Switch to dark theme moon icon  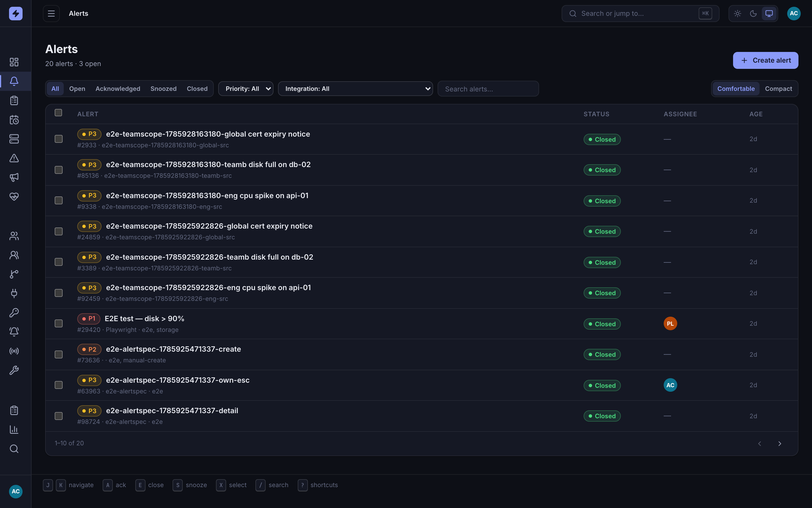(x=753, y=14)
